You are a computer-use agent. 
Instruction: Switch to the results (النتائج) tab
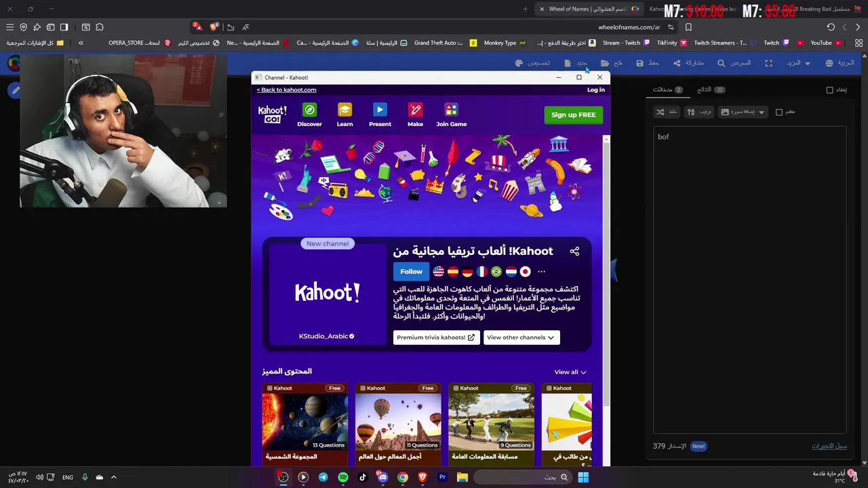click(711, 89)
